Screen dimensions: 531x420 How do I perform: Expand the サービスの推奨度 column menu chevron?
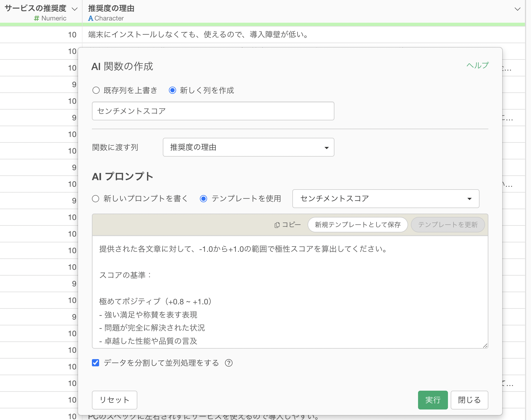(74, 9)
